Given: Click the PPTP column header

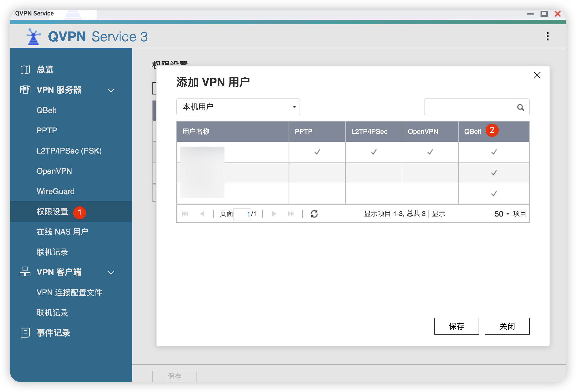Looking at the screenshot, I should (x=317, y=131).
